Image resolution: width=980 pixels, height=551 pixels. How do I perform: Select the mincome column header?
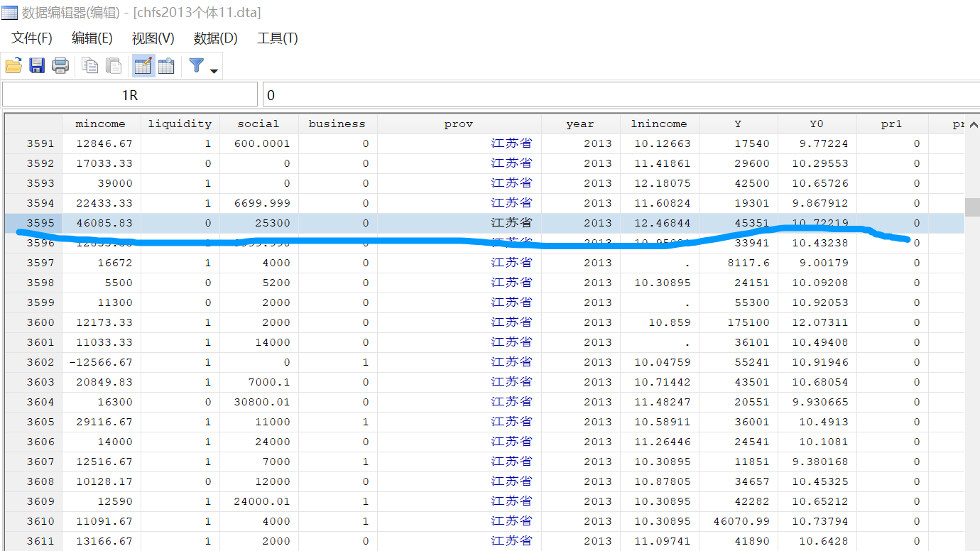click(x=101, y=124)
